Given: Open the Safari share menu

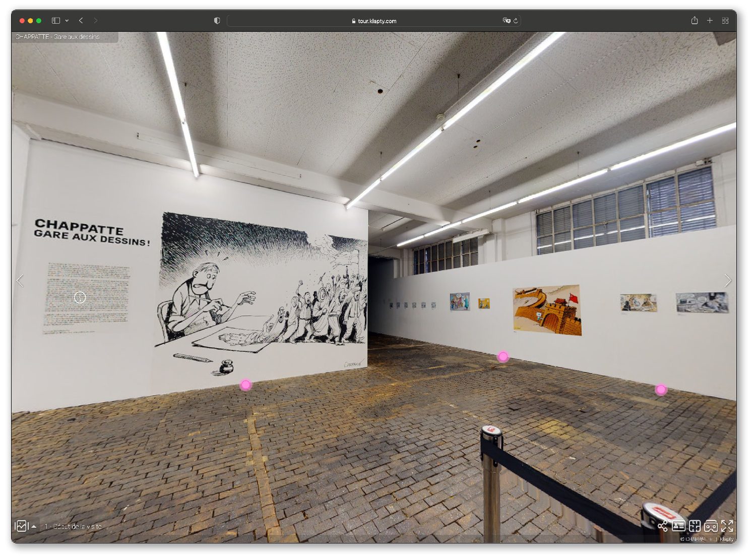Looking at the screenshot, I should coord(695,20).
